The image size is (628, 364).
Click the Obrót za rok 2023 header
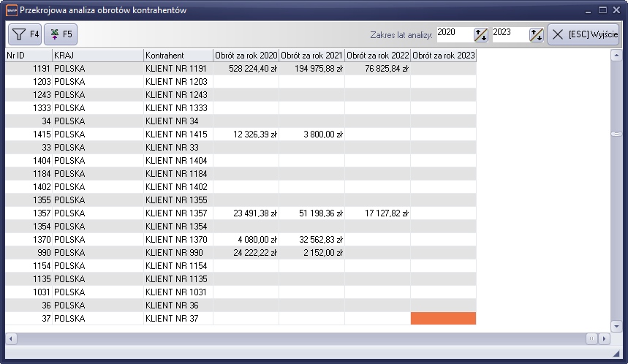pos(443,56)
